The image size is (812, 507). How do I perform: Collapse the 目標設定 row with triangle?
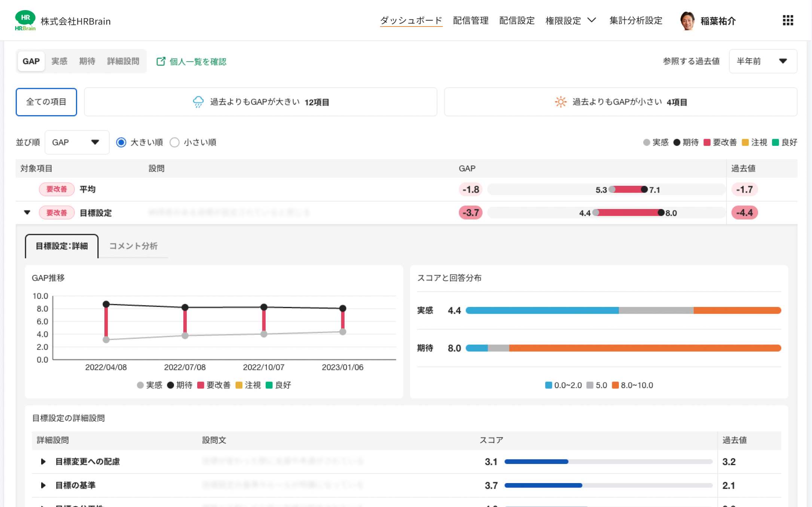click(x=27, y=213)
